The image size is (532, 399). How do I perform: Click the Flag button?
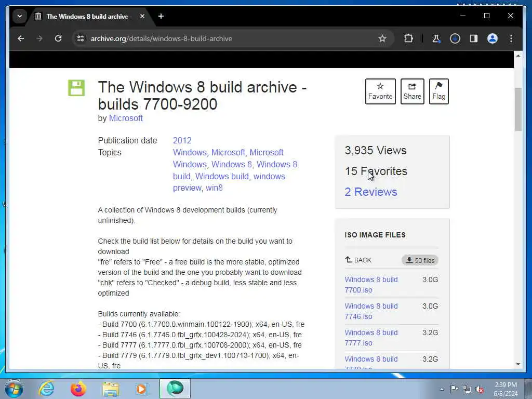438,91
